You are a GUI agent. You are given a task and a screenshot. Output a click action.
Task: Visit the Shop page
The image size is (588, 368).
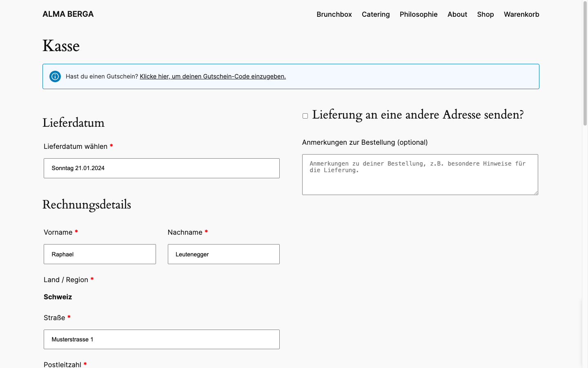[485, 14]
